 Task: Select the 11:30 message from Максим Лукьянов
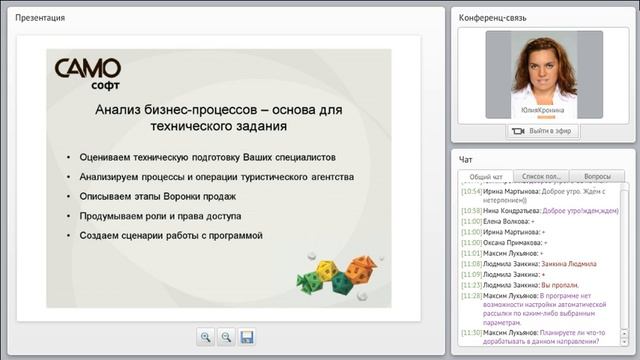(533, 337)
